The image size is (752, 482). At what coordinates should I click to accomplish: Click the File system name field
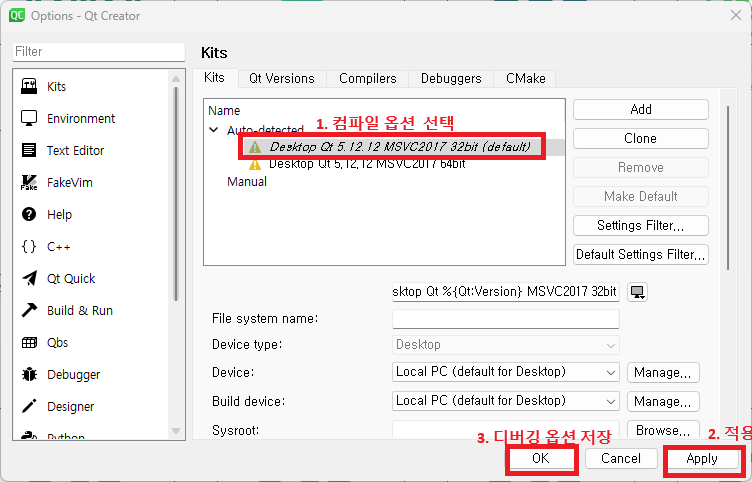click(x=505, y=319)
